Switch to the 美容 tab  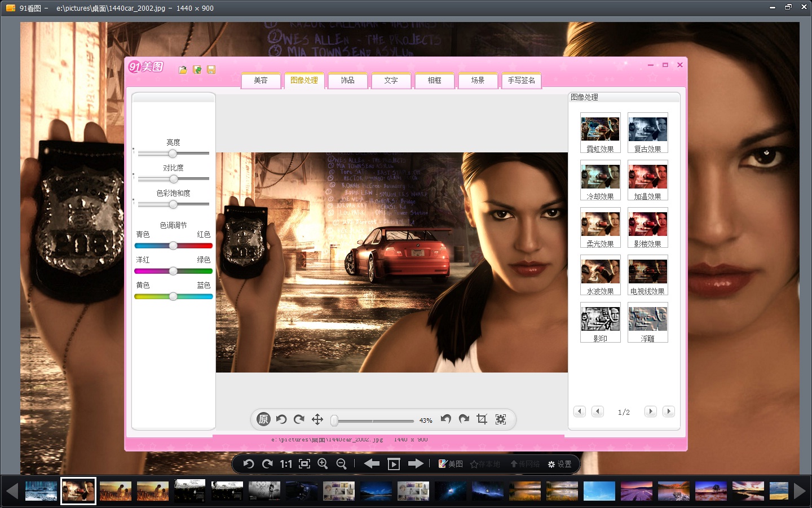pos(261,81)
